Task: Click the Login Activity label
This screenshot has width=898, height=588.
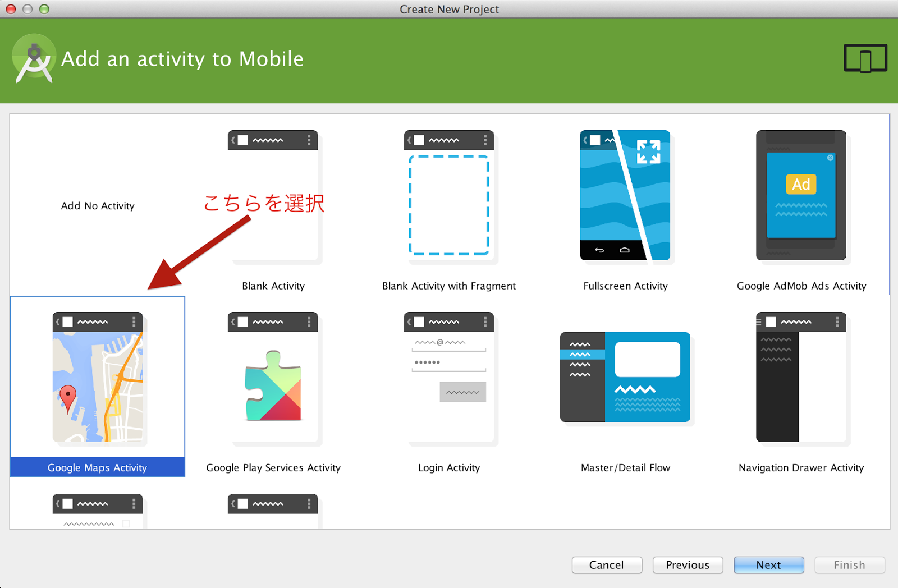Action: coord(449,467)
